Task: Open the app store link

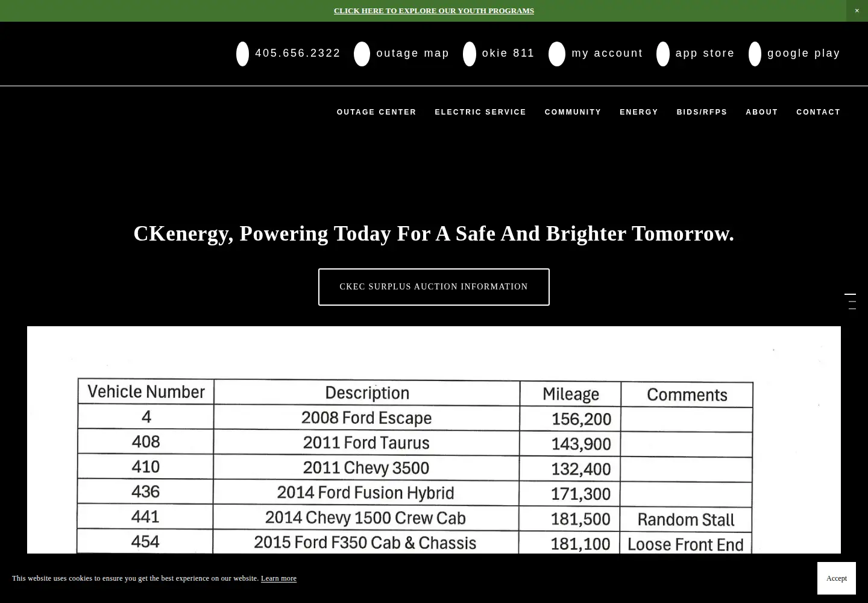Action: click(x=705, y=53)
